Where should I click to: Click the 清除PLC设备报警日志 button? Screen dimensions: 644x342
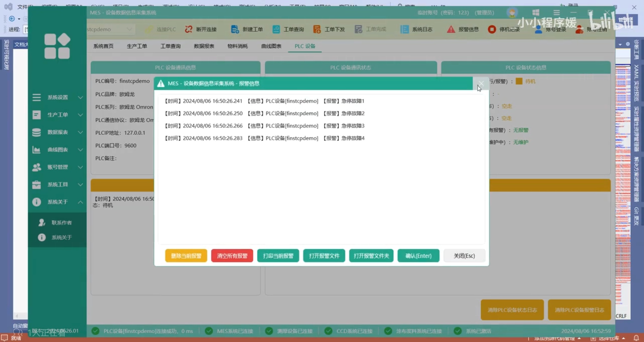[579, 310]
